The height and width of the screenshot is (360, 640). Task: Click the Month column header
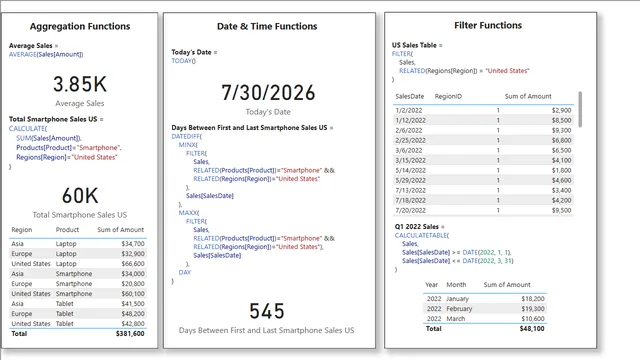click(456, 285)
